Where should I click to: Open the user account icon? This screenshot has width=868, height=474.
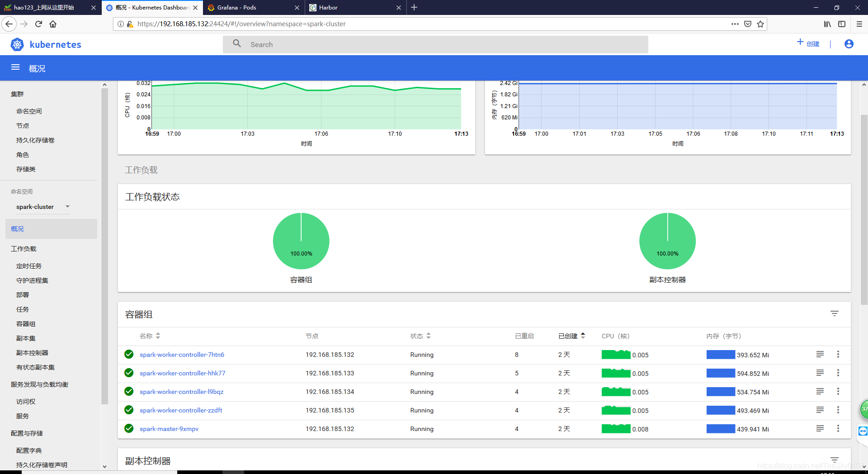[849, 44]
